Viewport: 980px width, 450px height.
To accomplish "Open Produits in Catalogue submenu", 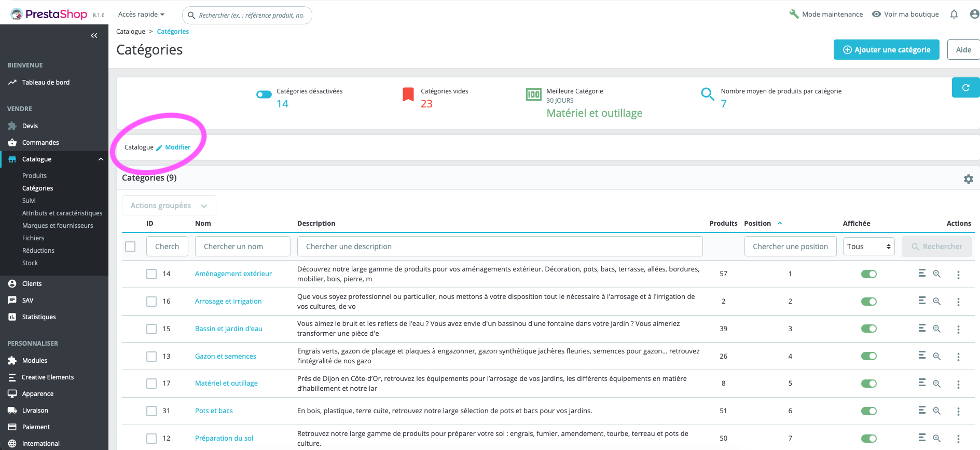I will coord(34,176).
